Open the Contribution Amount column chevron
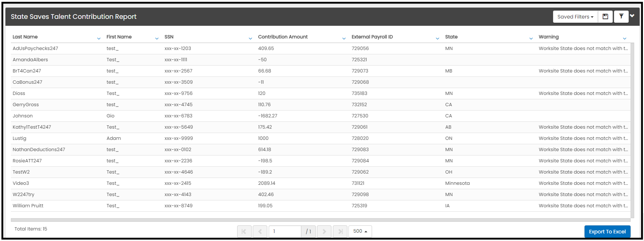This screenshot has height=241, width=644. 344,38
